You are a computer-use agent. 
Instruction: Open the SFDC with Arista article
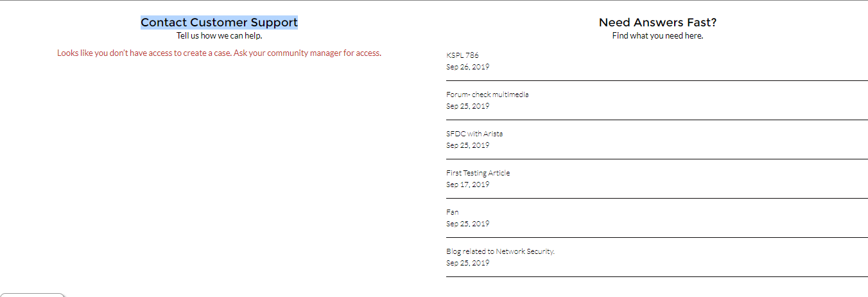[x=474, y=134]
